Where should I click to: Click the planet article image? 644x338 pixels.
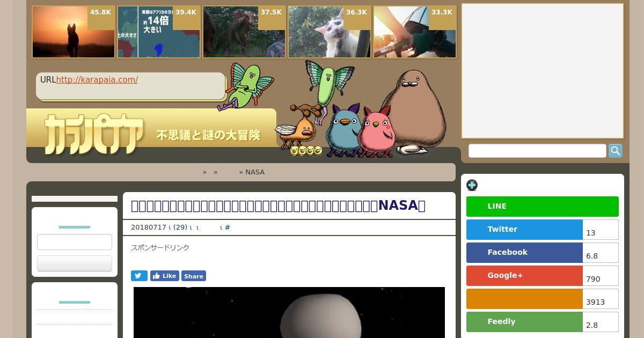(x=289, y=312)
